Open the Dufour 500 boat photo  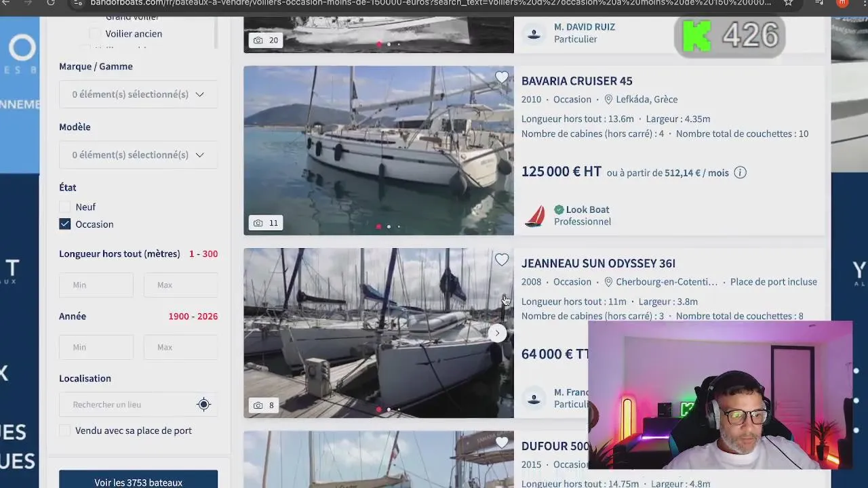[378, 460]
